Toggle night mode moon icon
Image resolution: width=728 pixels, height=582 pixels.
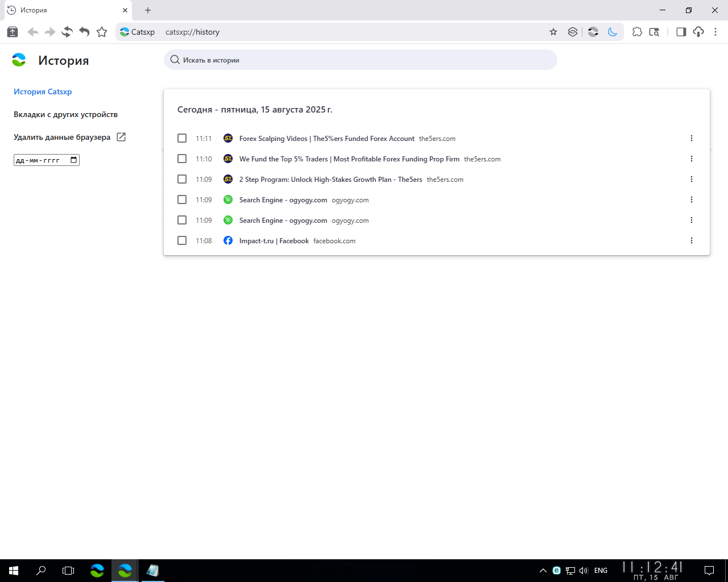pyautogui.click(x=613, y=32)
